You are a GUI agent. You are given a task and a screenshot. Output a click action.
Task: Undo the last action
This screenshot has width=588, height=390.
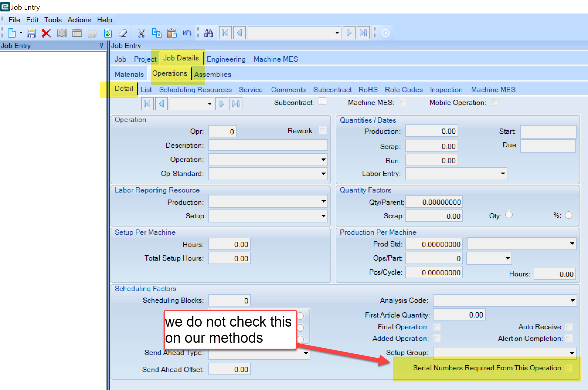tap(187, 33)
